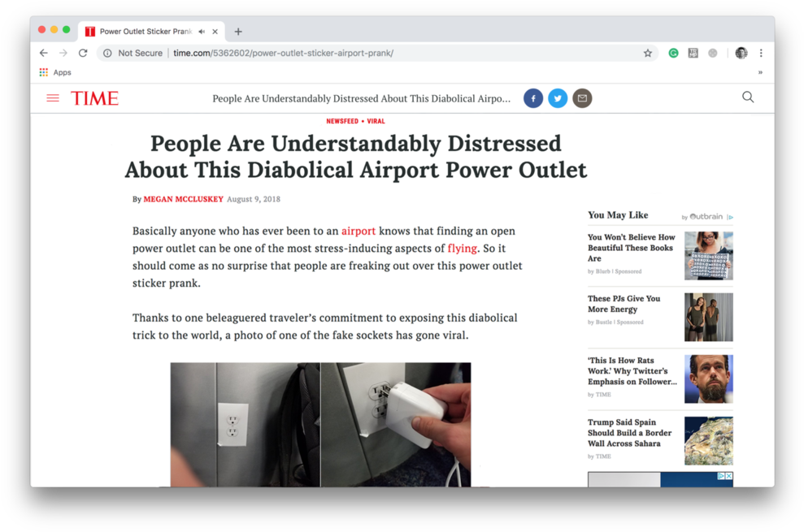
Task: Share article on Facebook
Action: pos(533,98)
